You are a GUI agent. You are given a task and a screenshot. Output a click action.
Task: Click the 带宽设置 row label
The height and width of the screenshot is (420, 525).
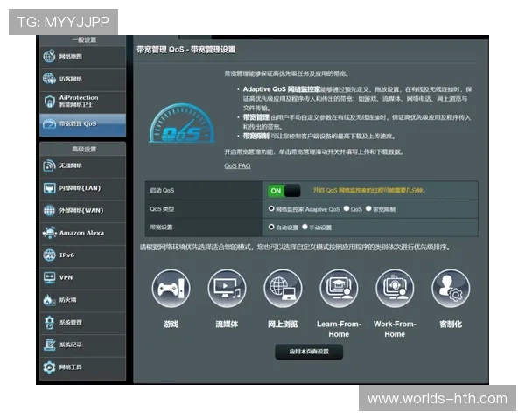[x=161, y=227]
